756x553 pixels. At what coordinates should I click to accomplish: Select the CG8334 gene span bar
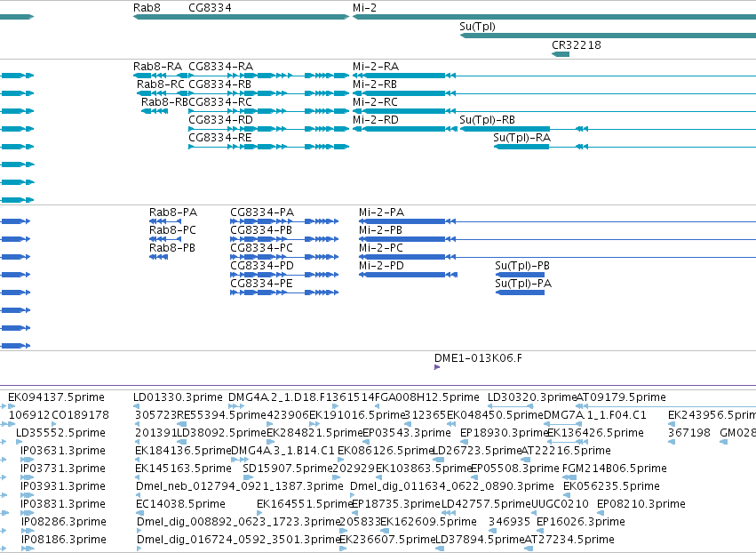241,17
